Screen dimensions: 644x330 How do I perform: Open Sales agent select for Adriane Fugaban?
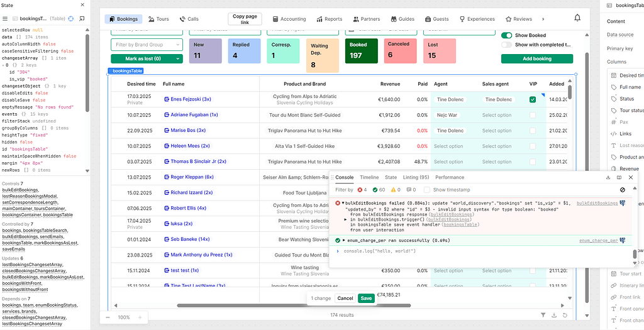[497, 115]
